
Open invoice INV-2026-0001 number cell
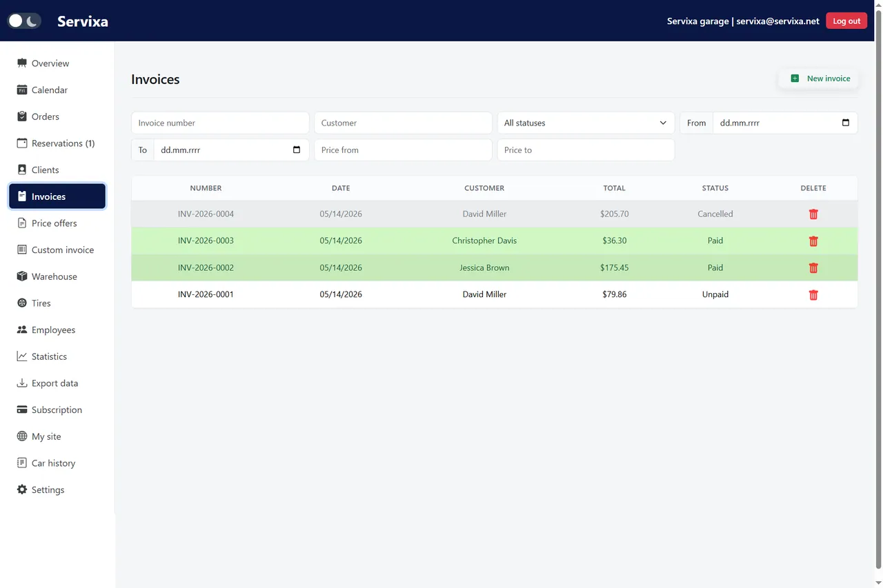(206, 294)
